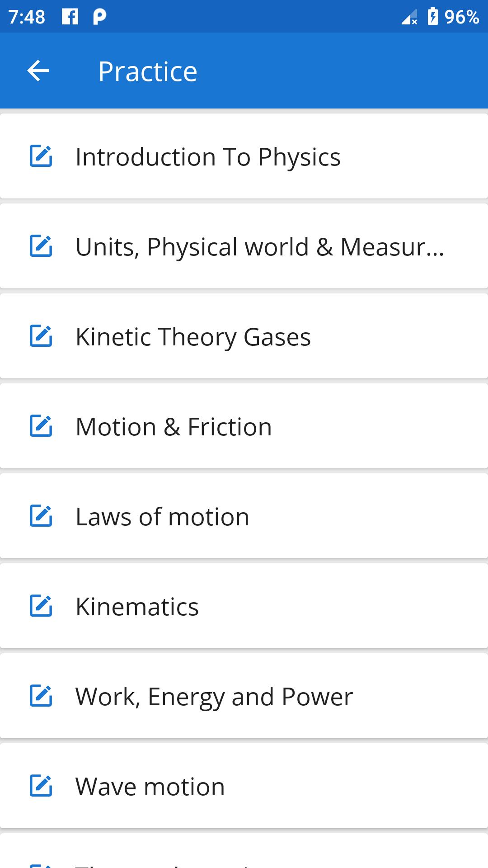Open Motion & Friction practice
The image size is (488, 868).
tap(174, 427)
